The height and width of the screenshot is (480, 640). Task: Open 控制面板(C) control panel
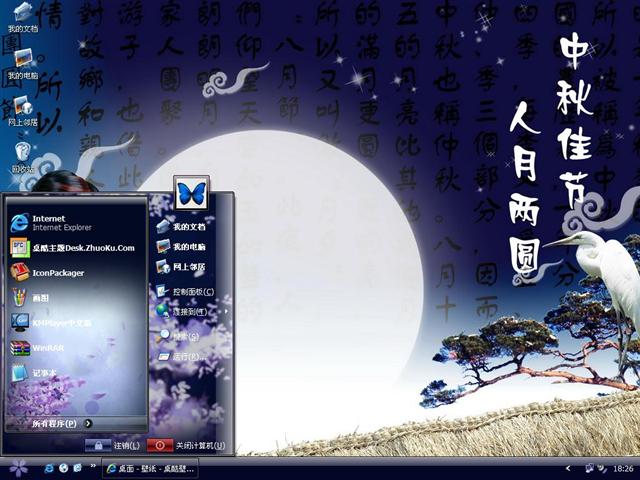(x=185, y=291)
